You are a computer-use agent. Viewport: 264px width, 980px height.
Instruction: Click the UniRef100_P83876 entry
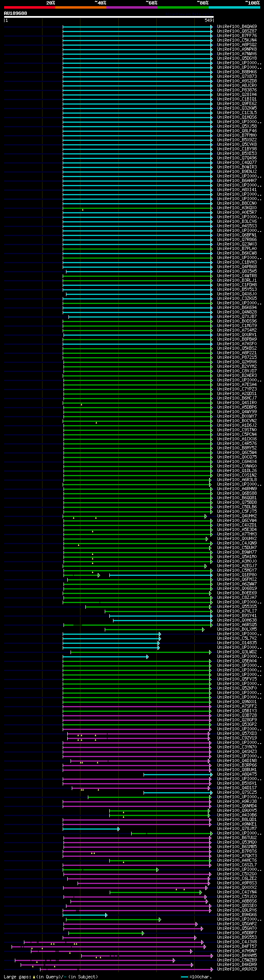point(237,90)
